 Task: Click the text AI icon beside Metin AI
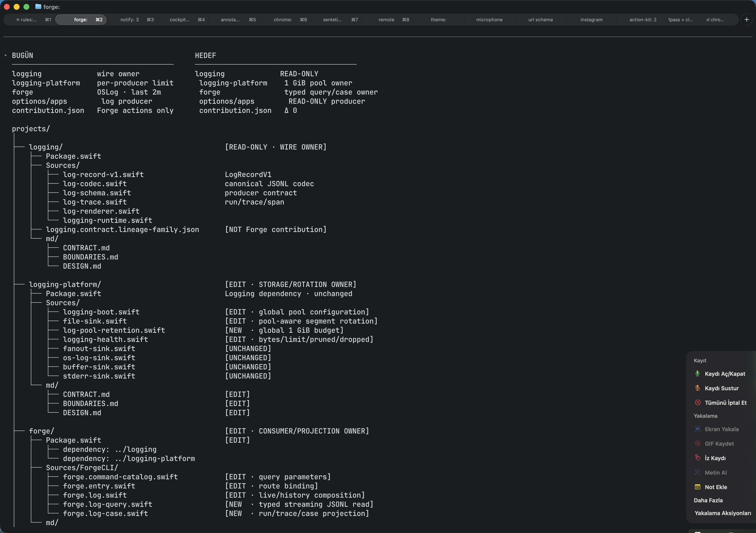697,472
